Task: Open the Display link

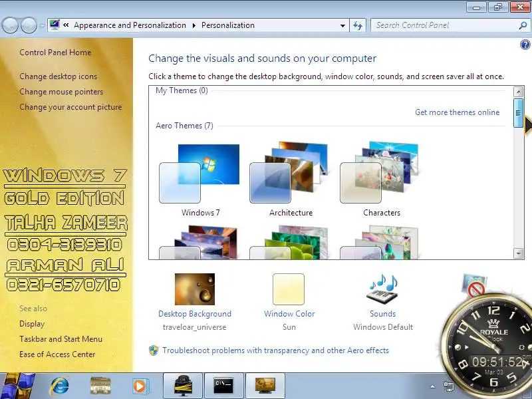Action: [32, 324]
